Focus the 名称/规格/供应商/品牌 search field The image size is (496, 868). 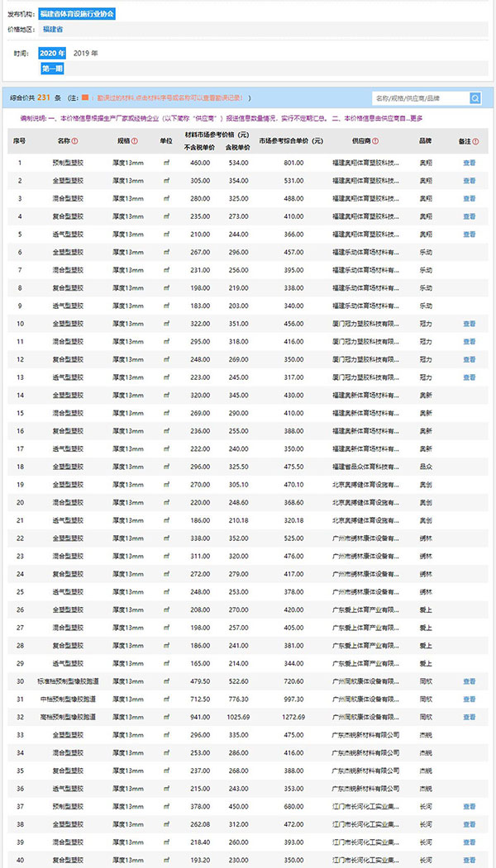coord(420,98)
